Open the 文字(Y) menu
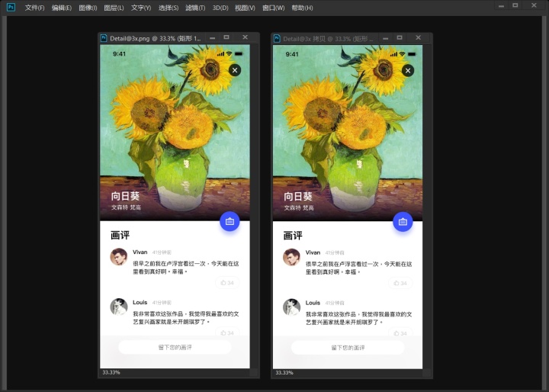The height and width of the screenshot is (392, 549). 141,8
